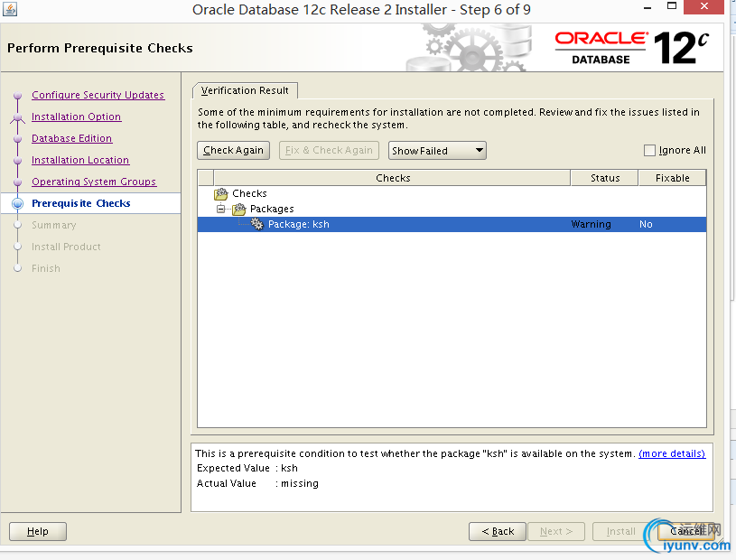The height and width of the screenshot is (560, 736).
Task: Select the Package: ksh row
Action: click(452, 224)
